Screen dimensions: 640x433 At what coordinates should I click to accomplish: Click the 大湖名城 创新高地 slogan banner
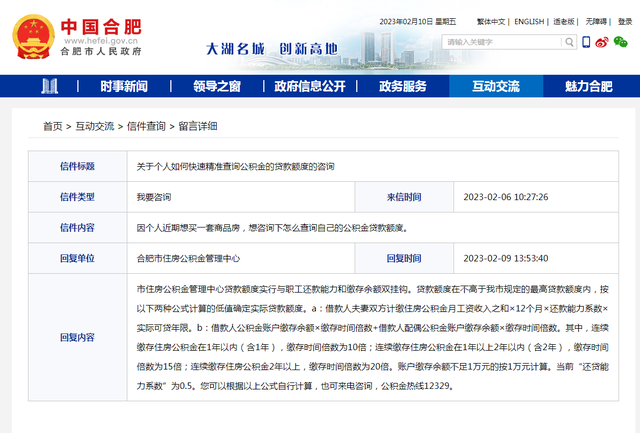[272, 49]
